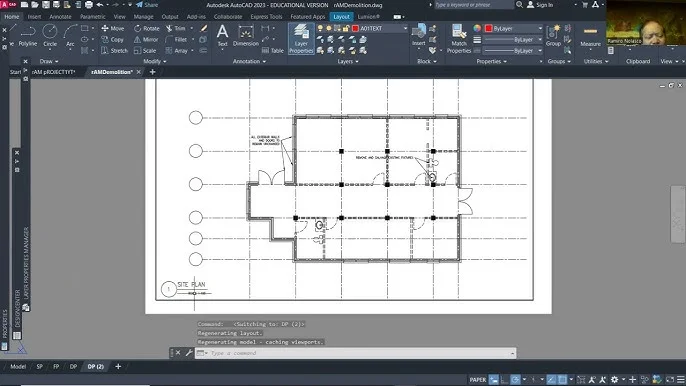Image resolution: width=686 pixels, height=386 pixels.
Task: Add a new layout tab
Action: (x=118, y=367)
